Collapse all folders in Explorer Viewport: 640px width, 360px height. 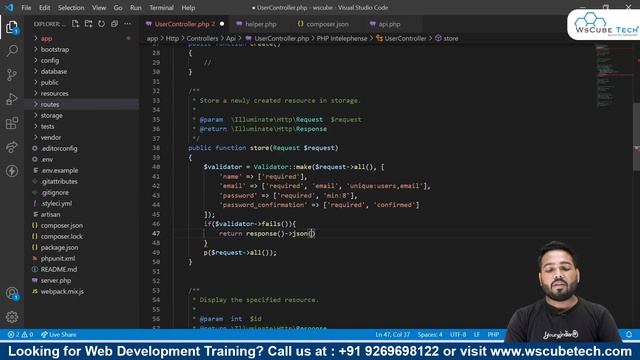(x=114, y=24)
